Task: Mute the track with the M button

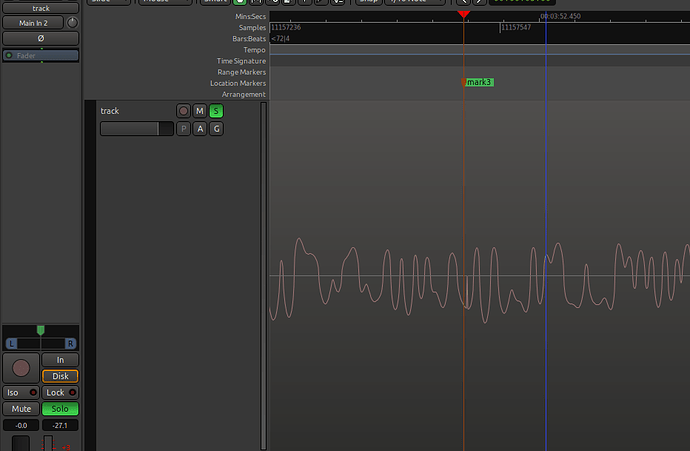Action: tap(200, 111)
